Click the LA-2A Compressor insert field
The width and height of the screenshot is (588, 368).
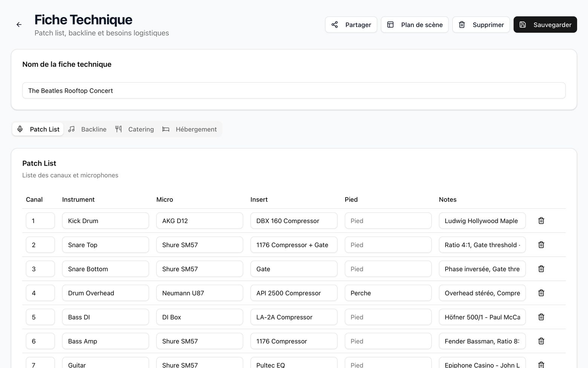294,317
